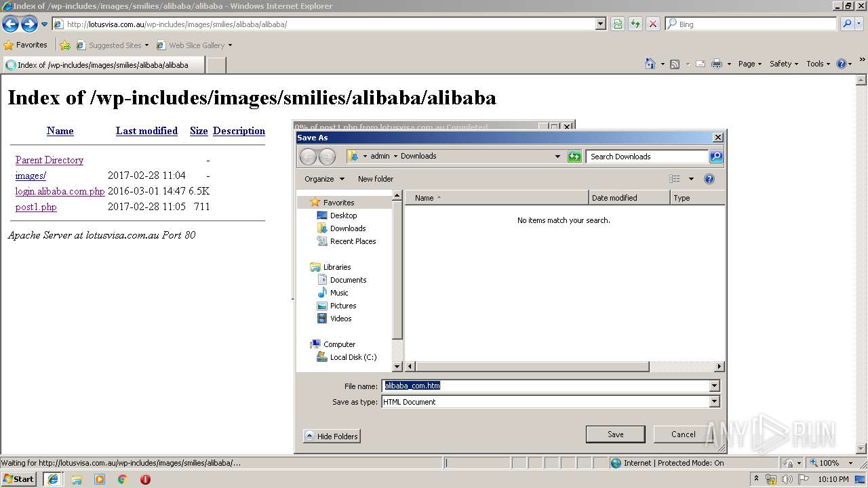Viewport: 868px width, 488px height.
Task: Click the Back button in Save As dialog
Action: (x=308, y=157)
